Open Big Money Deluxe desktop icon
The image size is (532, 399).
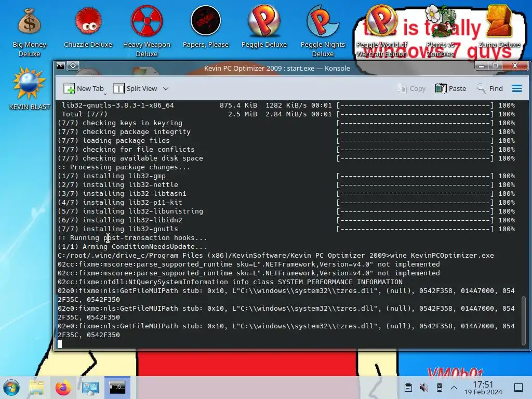pos(30,32)
